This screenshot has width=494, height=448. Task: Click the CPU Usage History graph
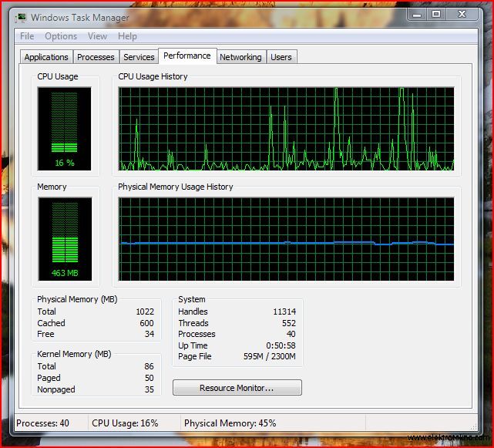[x=286, y=129]
